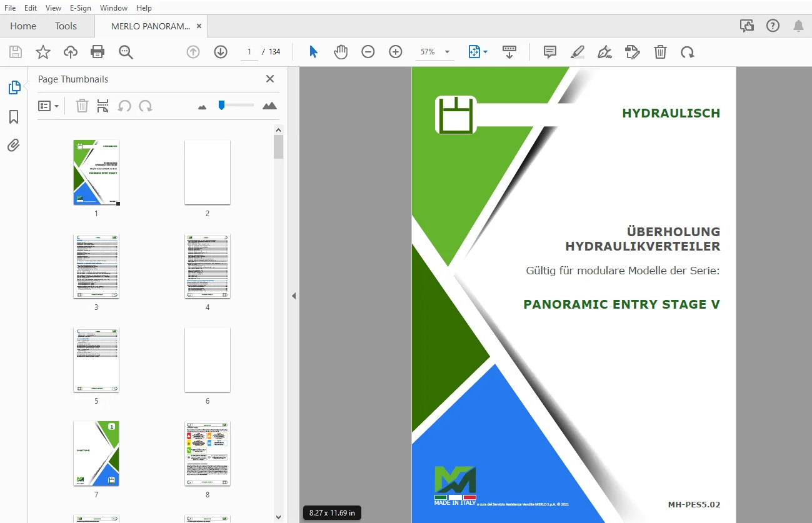This screenshot has height=523, width=812.
Task: Save the file using the floppy disk icon
Action: pyautogui.click(x=16, y=52)
